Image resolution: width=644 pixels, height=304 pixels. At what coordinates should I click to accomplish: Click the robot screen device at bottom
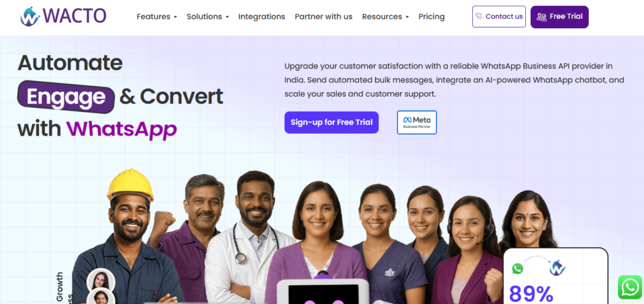[x=323, y=291]
